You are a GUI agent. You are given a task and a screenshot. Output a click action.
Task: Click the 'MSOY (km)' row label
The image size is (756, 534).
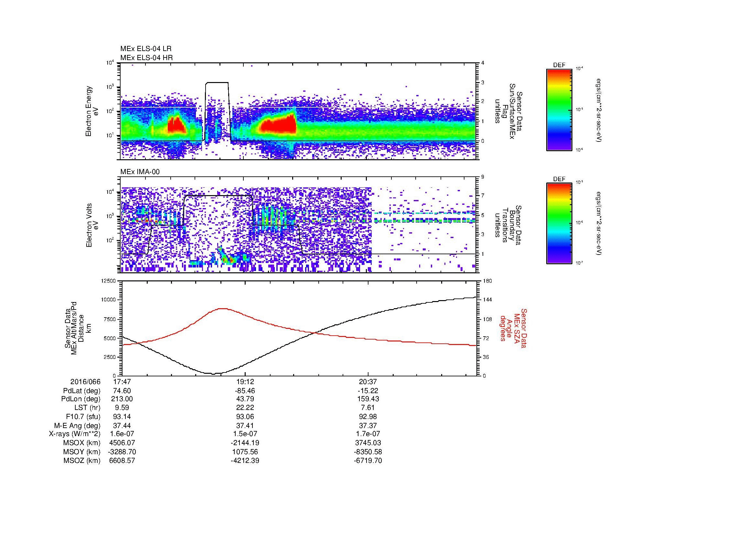(82, 452)
